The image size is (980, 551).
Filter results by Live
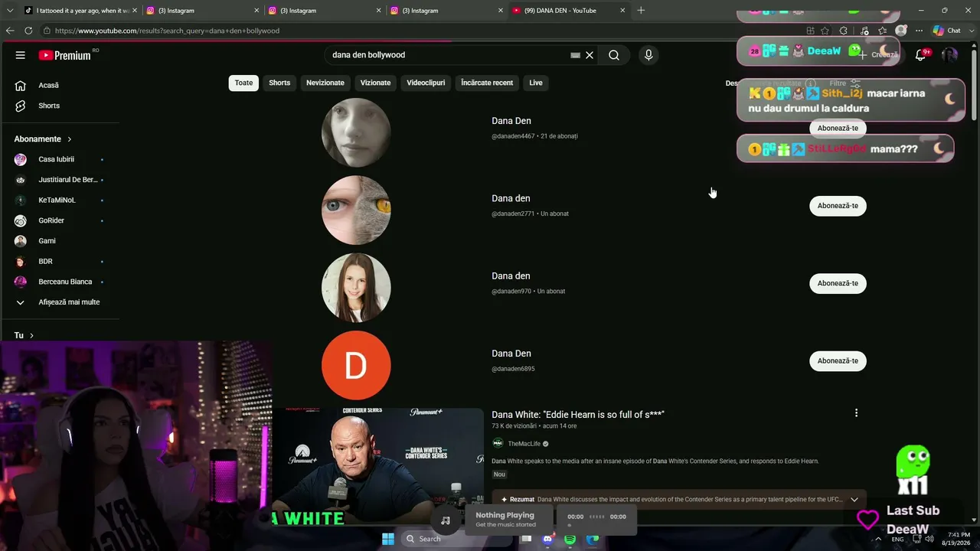click(x=536, y=83)
